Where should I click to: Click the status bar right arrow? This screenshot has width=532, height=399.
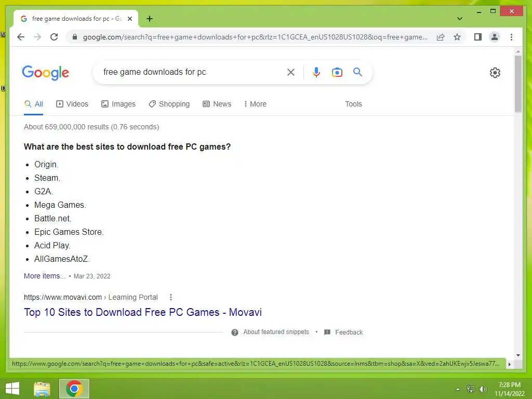509,364
